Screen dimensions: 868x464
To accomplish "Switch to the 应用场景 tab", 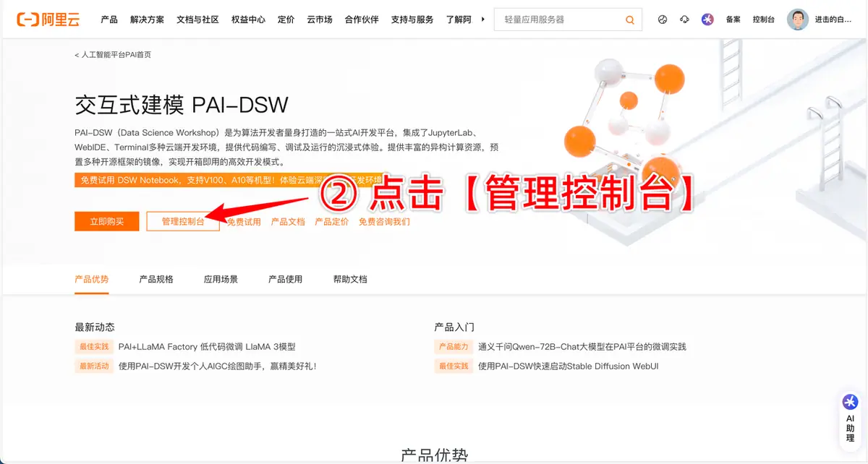I will point(221,279).
